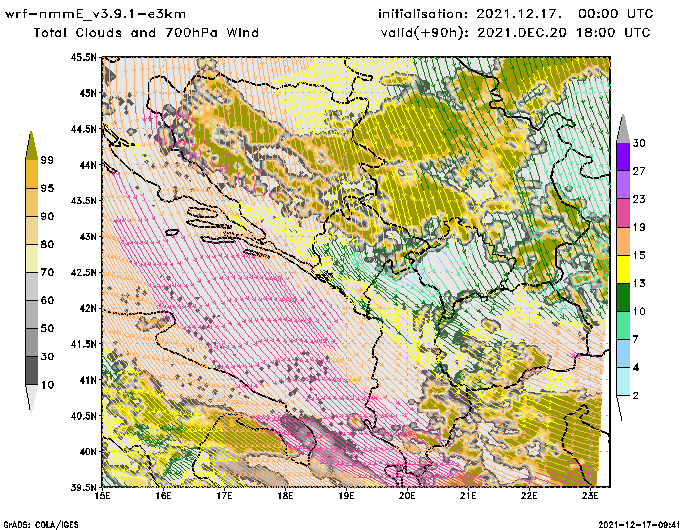
Task: Select the 40.5N latitude label
Action: pyautogui.click(x=83, y=416)
